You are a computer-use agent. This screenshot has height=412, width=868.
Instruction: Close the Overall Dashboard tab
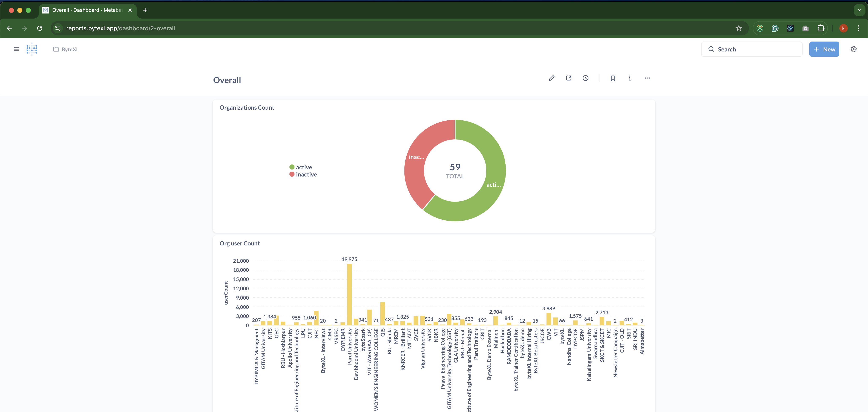(130, 10)
